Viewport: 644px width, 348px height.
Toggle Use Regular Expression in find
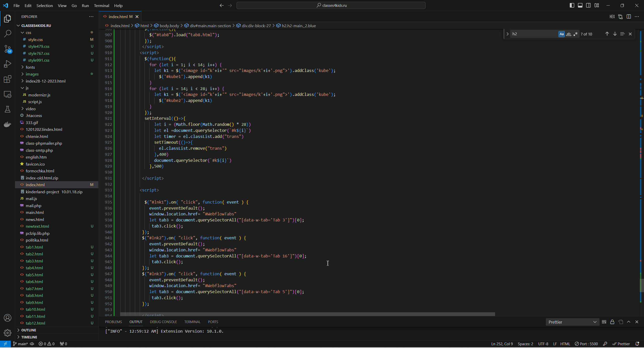(575, 34)
